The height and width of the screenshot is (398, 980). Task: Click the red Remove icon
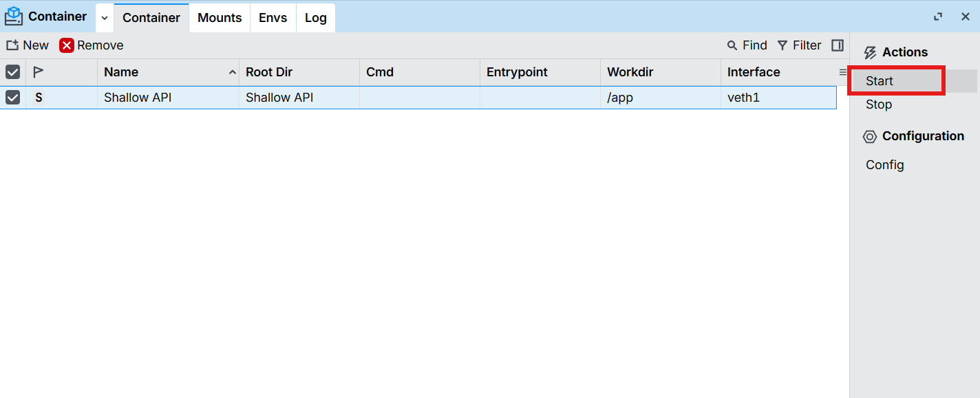67,45
